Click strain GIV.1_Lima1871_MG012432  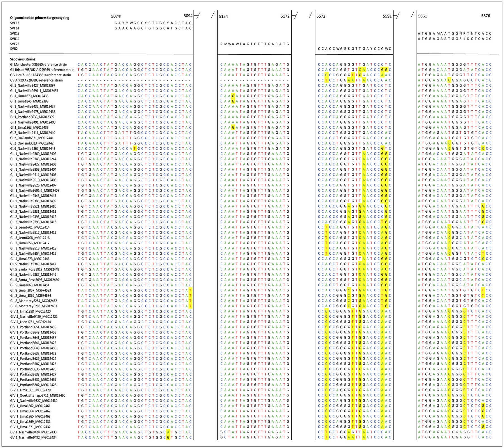click(x=30, y=427)
